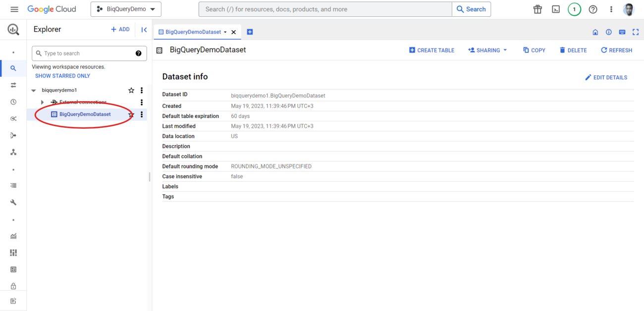644x311 pixels.
Task: Enter fullscreen using the expand icon
Action: [x=636, y=32]
